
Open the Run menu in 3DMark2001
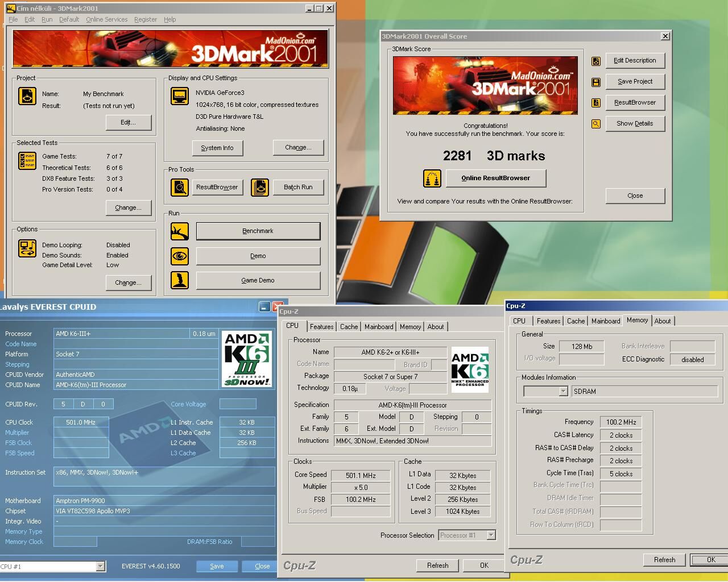pyautogui.click(x=47, y=19)
